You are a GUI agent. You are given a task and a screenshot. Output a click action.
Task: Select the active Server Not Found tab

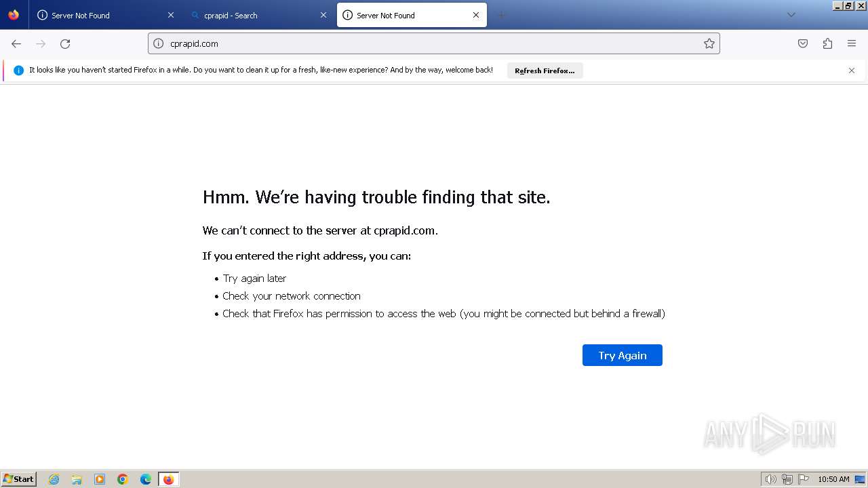click(412, 15)
